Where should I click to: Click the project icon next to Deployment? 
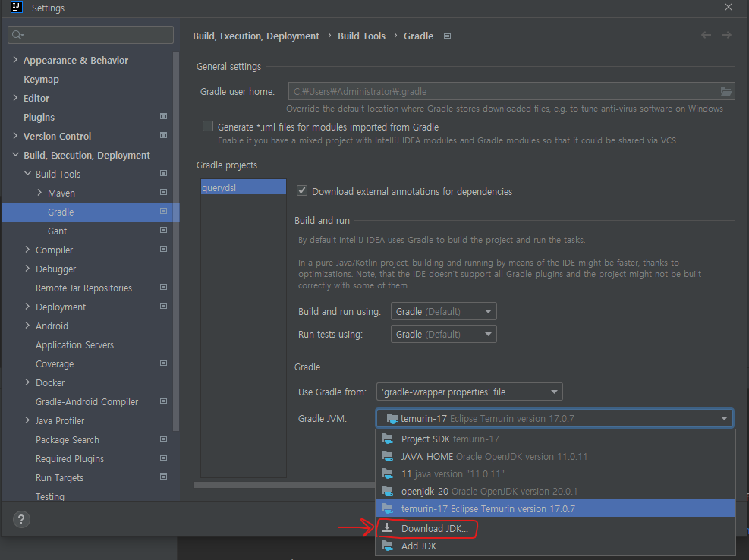pos(163,306)
